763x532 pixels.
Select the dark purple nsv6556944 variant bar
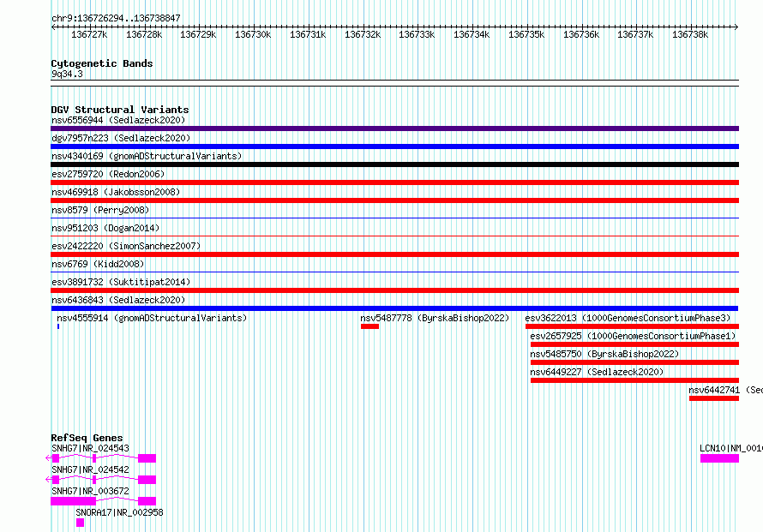(x=394, y=129)
